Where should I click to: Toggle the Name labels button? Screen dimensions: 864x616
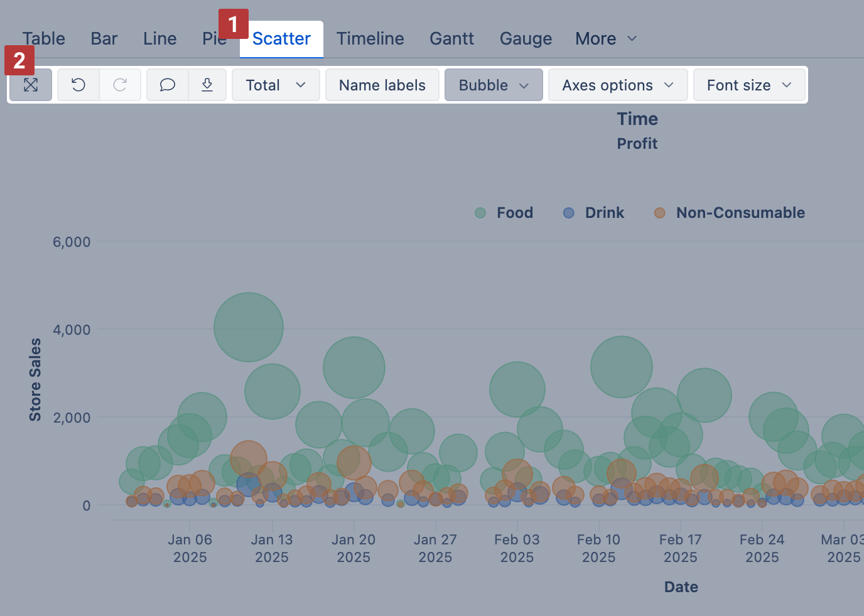pos(382,85)
